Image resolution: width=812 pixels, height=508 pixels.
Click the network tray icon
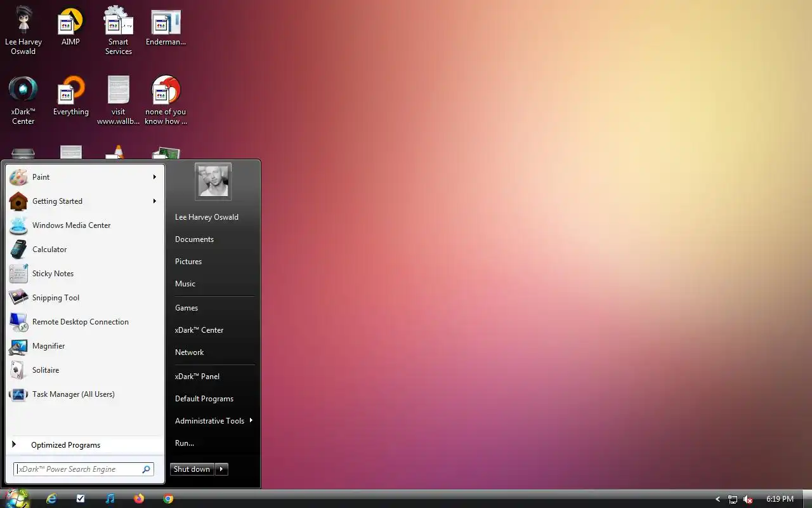coord(733,500)
